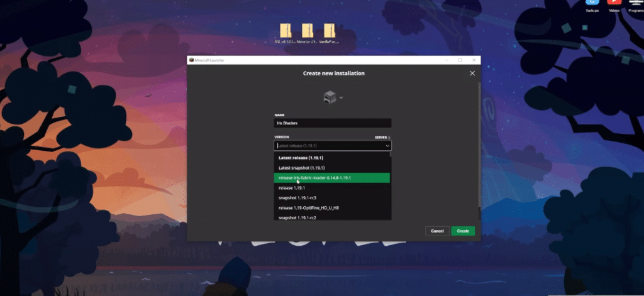This screenshot has height=296, width=644.
Task: Pick release 1.19-OptiFine_HD_U_H8 version
Action: tap(332, 208)
